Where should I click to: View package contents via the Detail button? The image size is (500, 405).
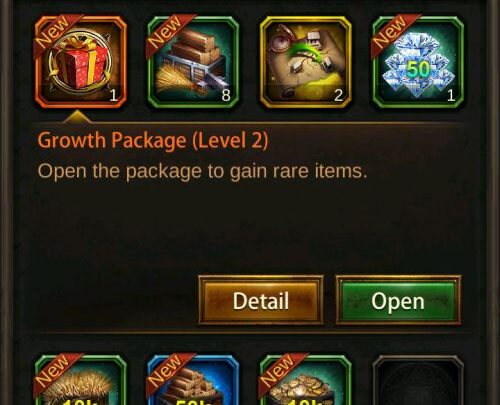point(261,300)
